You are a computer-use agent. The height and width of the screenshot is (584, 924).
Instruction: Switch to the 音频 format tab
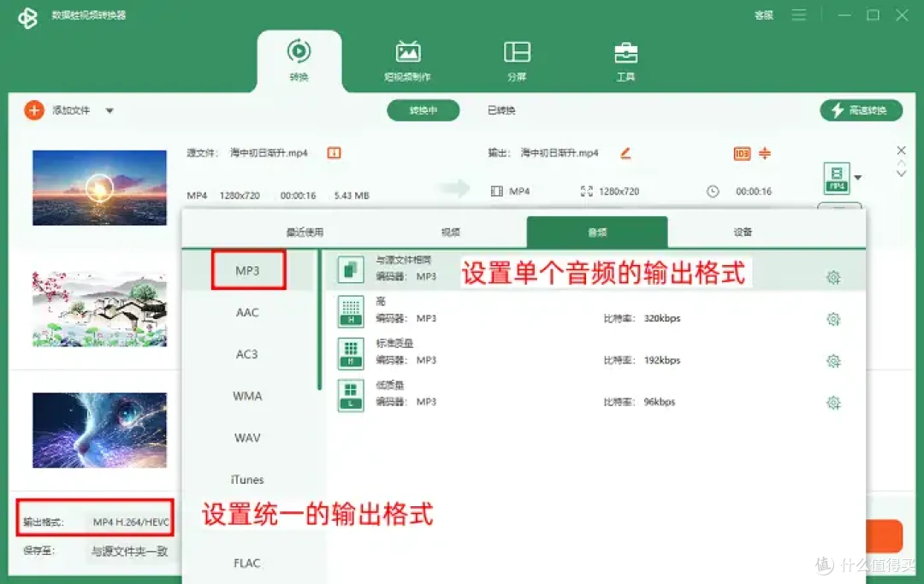point(597,232)
